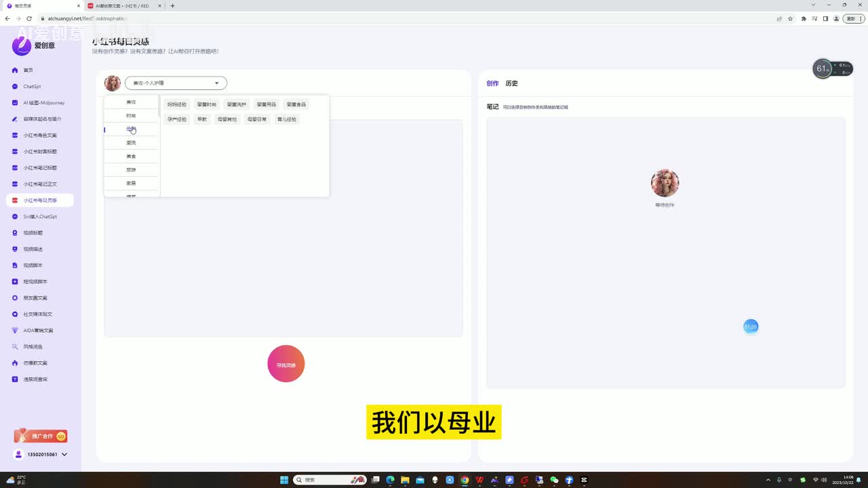This screenshot has height=488, width=868.
Task: Open 仿爆款文案 flame icon item
Action: click(15, 363)
